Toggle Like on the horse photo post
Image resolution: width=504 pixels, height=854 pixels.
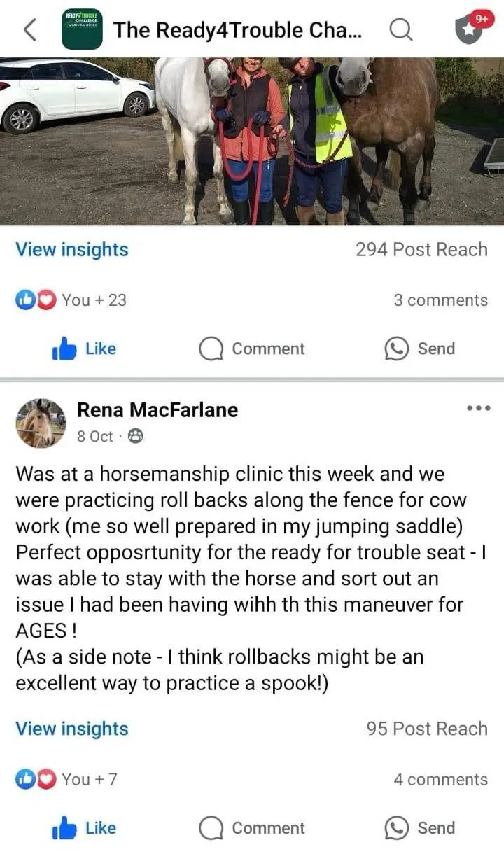tap(84, 349)
